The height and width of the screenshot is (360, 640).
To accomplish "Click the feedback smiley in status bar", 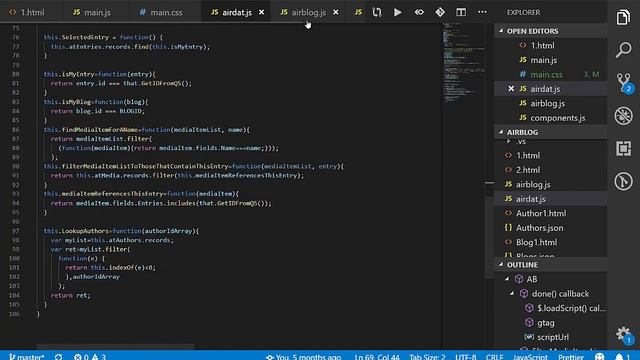I will coord(599,357).
